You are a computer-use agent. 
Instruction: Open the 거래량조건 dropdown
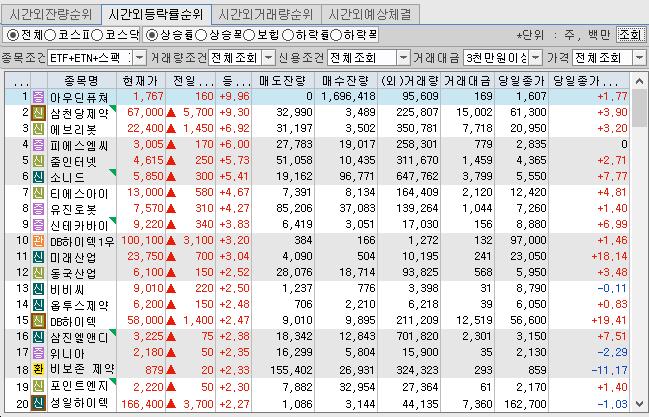pos(269,58)
